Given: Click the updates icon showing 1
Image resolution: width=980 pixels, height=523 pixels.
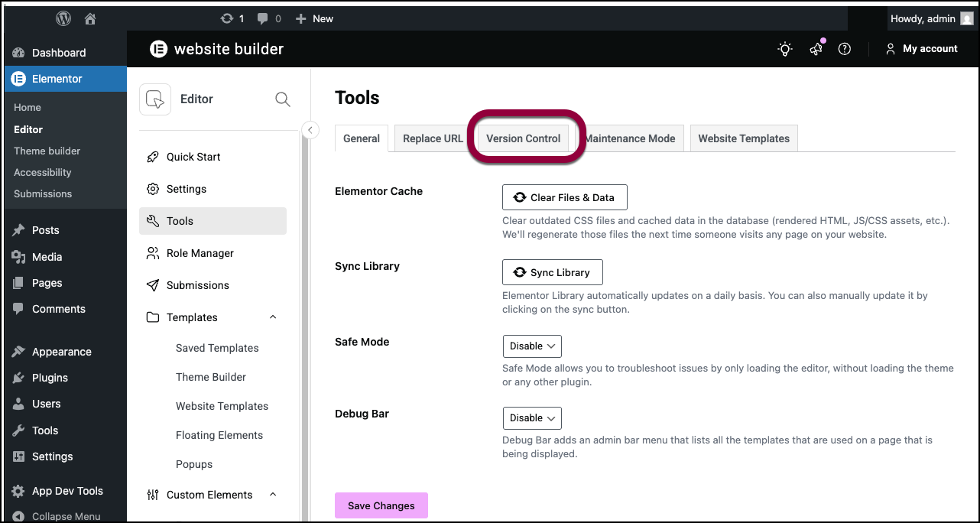Looking at the screenshot, I should point(232,18).
